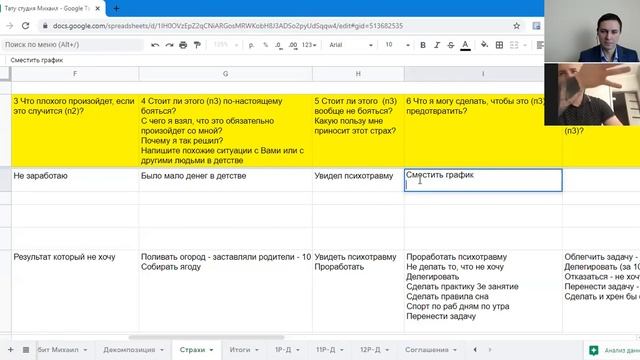
Task: Switch to the бит Михаил sheet tab
Action: tap(58, 350)
